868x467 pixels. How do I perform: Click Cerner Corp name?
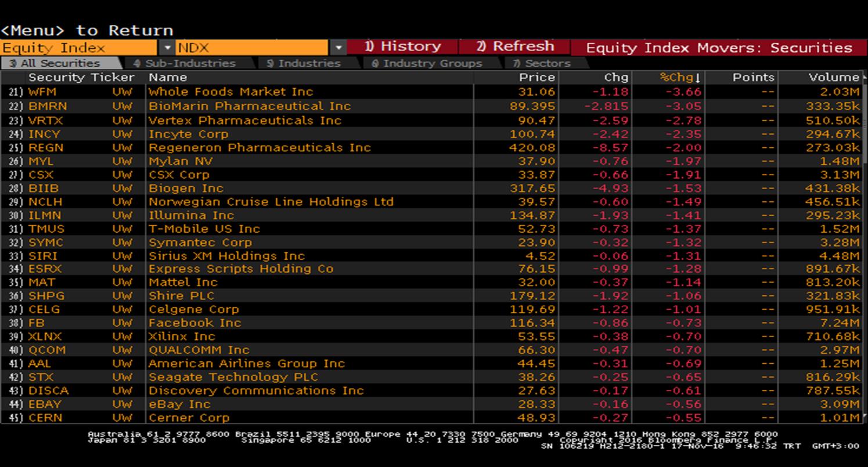tap(189, 418)
